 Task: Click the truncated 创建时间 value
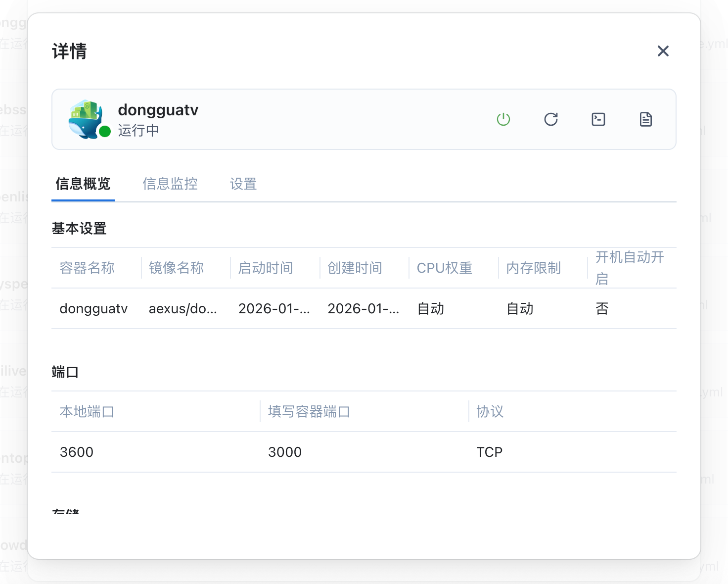(363, 309)
